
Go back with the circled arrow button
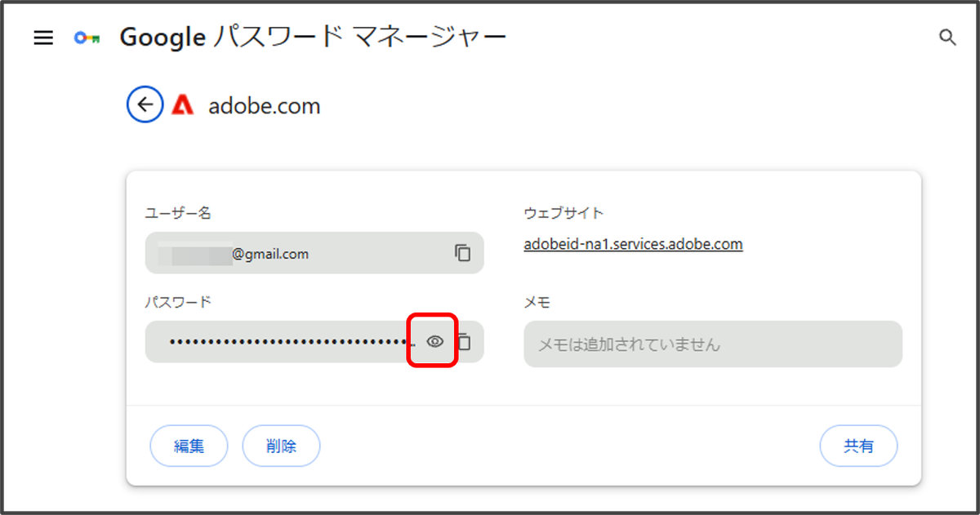click(145, 104)
